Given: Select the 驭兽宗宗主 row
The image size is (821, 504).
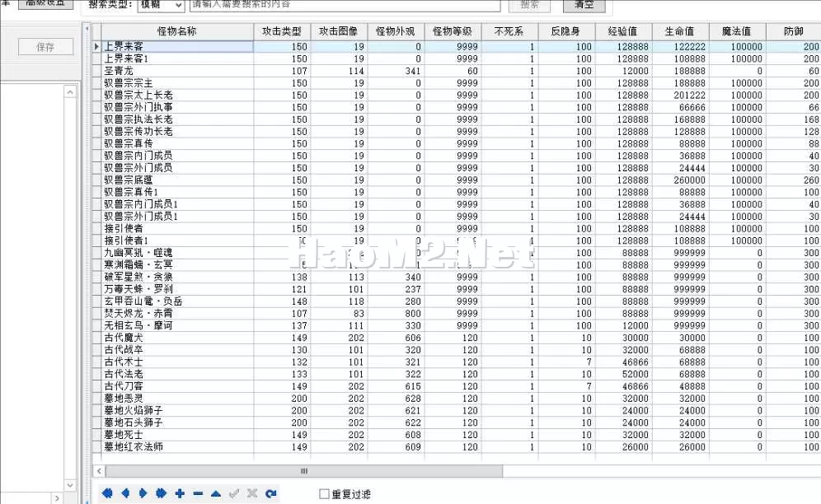Looking at the screenshot, I should [x=457, y=82].
